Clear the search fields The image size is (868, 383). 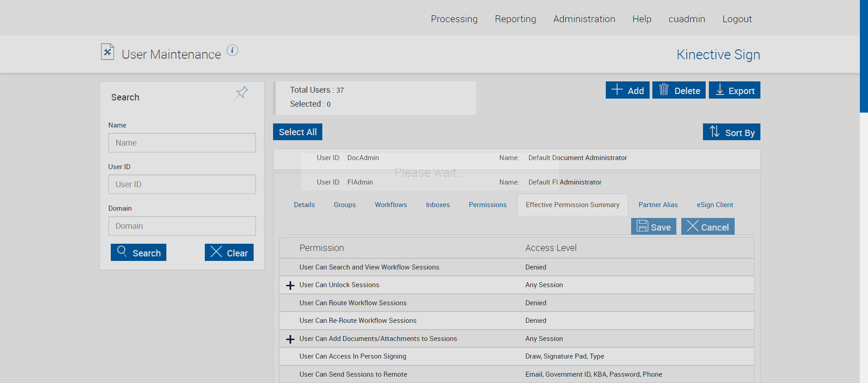pyautogui.click(x=229, y=252)
